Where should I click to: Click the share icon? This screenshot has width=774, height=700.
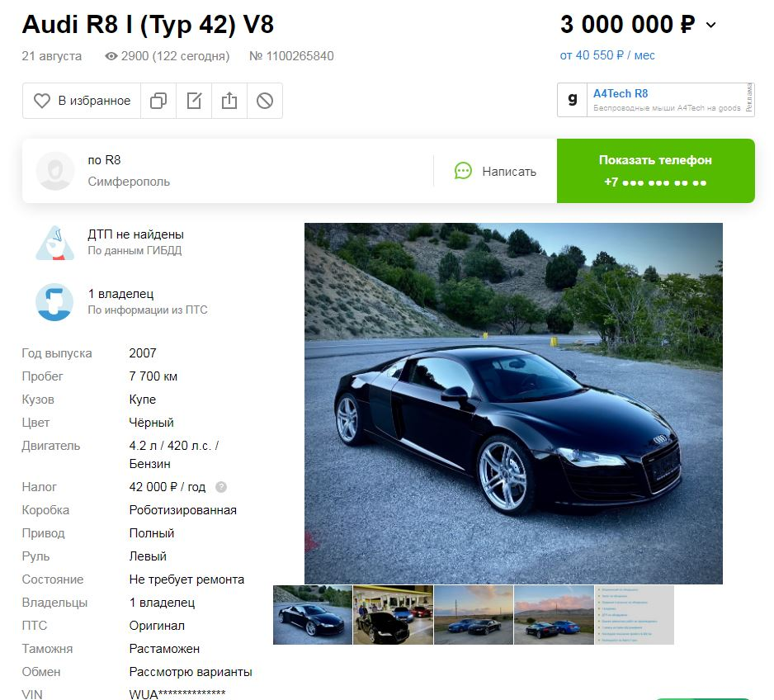click(229, 101)
